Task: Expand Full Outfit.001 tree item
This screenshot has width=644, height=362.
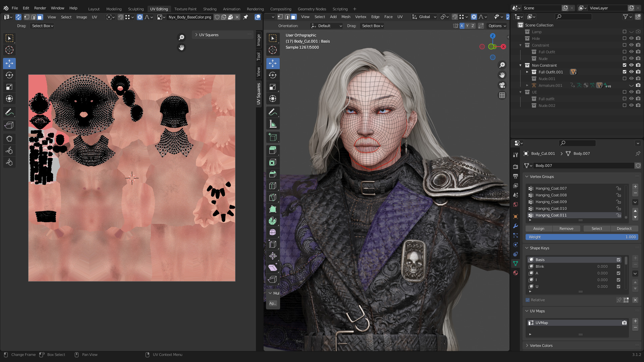Action: coord(527,72)
